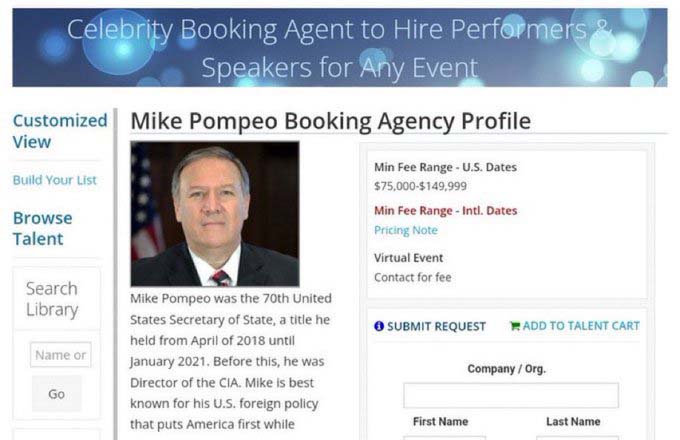The image size is (680, 440).
Task: Follow the Build Your List link
Action: pyautogui.click(x=54, y=180)
